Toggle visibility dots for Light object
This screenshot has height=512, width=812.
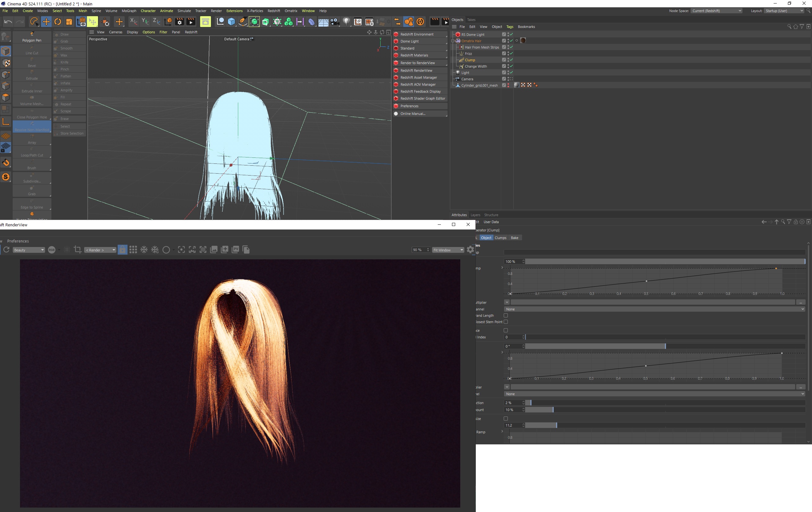pos(508,73)
